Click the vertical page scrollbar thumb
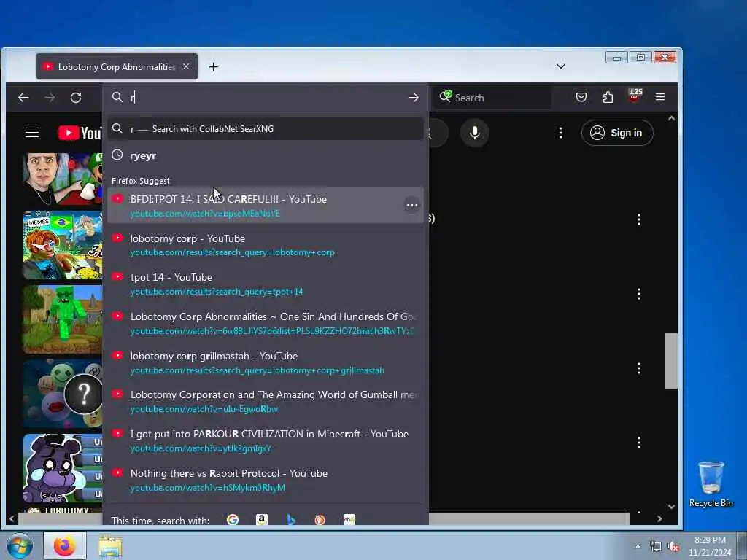The image size is (747, 560). pyautogui.click(x=671, y=361)
